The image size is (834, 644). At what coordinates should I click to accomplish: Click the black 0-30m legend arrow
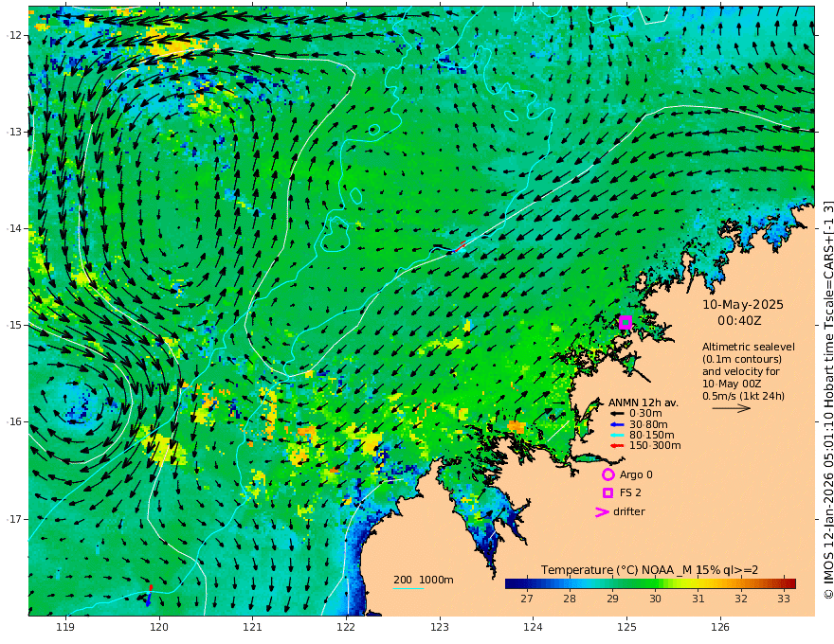click(x=615, y=414)
